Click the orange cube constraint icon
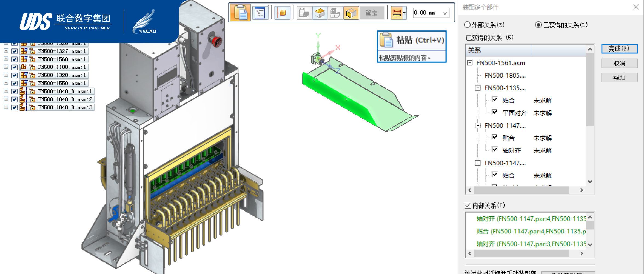This screenshot has width=644, height=274. 282,13
